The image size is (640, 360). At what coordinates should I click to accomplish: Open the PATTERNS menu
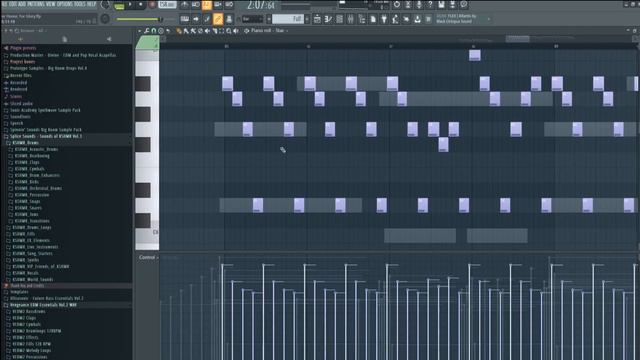coord(36,4)
